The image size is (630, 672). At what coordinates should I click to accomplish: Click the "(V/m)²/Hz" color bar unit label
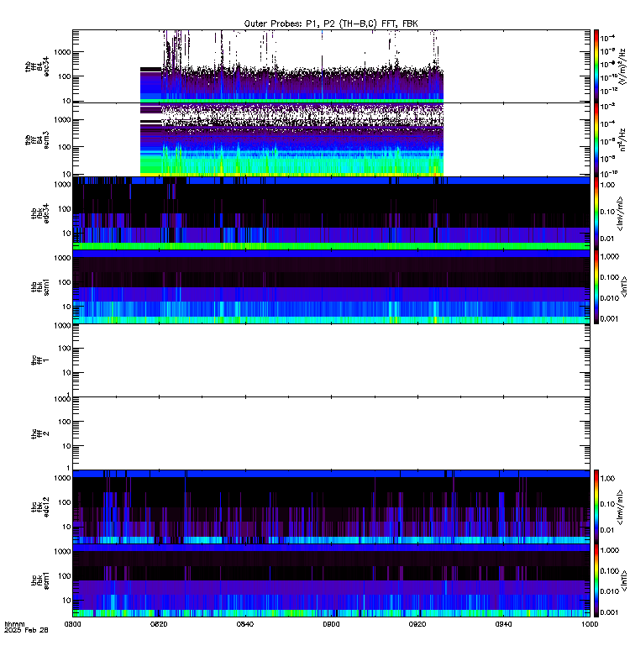[x=623, y=66]
